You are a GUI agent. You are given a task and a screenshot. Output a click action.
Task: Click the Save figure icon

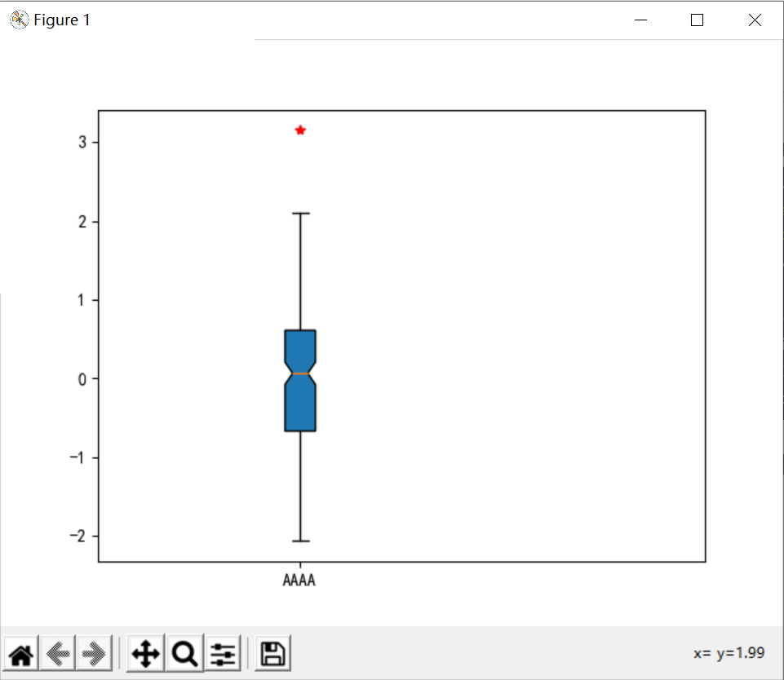[x=272, y=652]
